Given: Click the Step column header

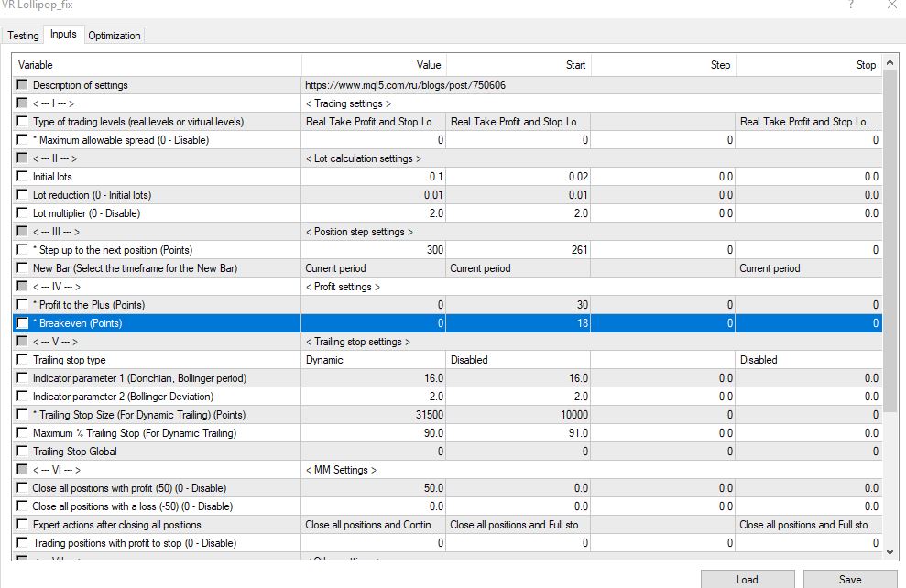Looking at the screenshot, I should coord(663,65).
